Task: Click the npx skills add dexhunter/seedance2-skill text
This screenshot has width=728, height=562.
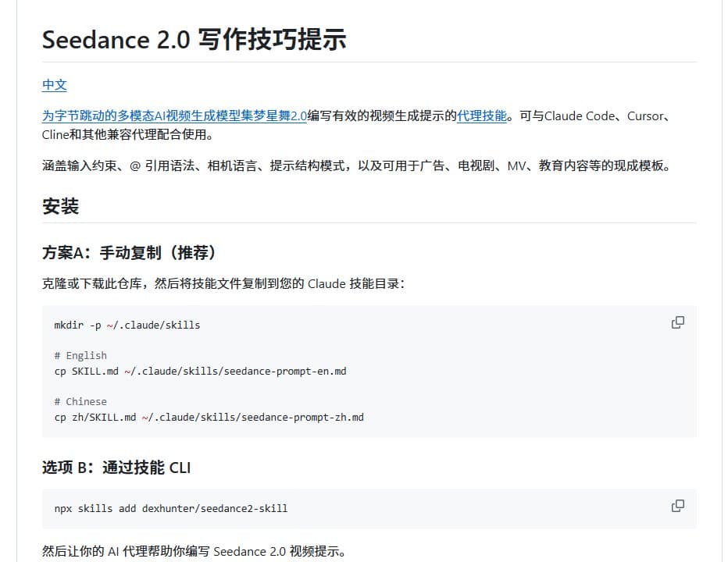Action: pyautogui.click(x=171, y=509)
